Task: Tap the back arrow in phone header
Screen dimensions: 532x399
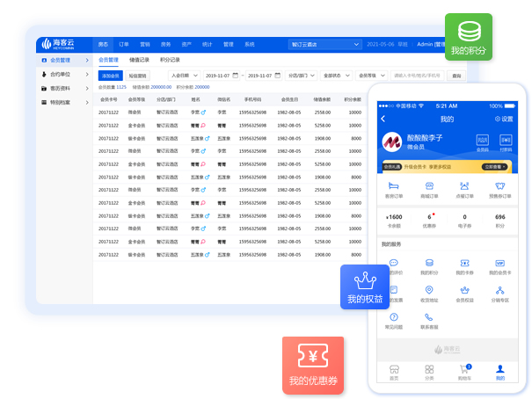Action: coord(383,119)
